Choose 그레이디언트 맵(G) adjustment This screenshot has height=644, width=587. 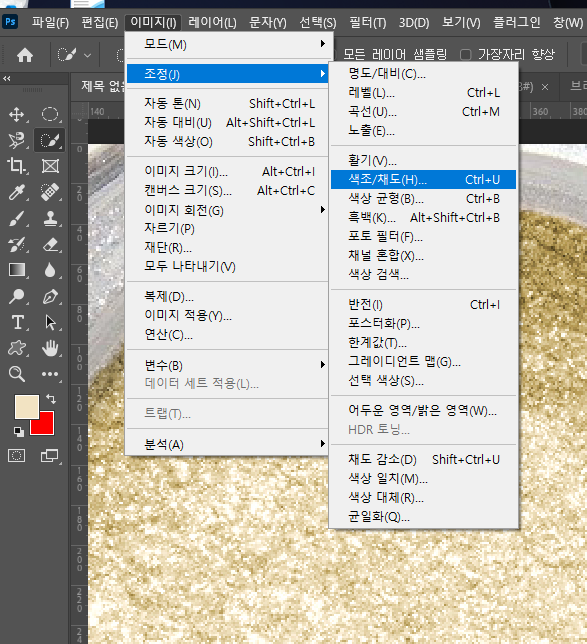pyautogui.click(x=423, y=361)
